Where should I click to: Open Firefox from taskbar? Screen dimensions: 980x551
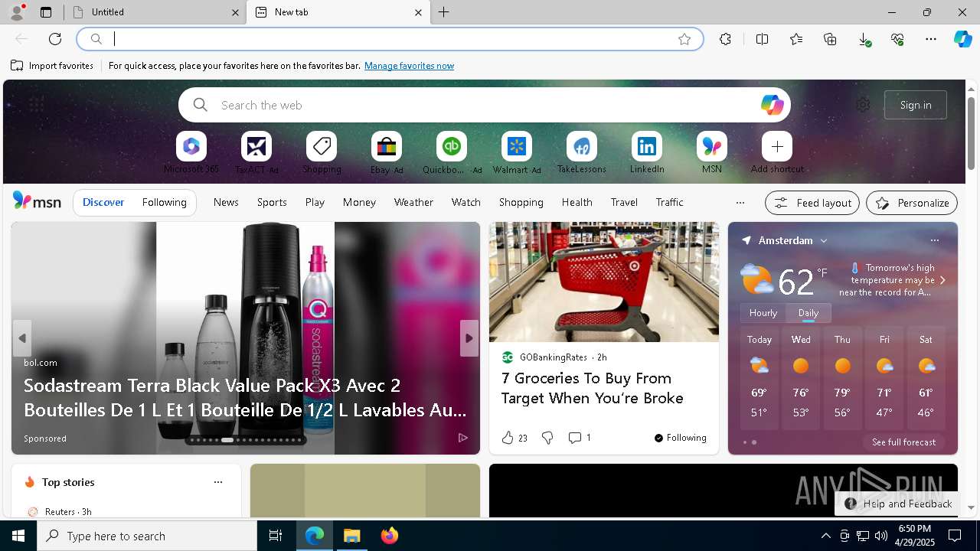click(390, 536)
